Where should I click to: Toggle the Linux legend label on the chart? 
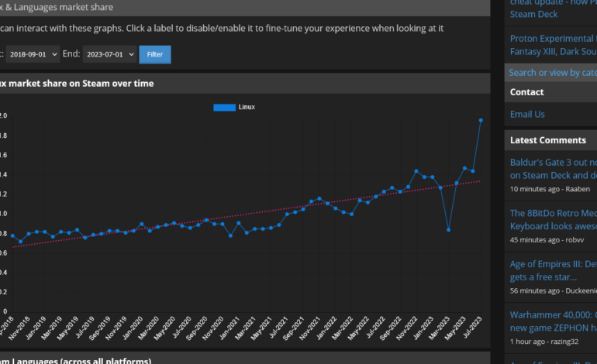(x=247, y=107)
